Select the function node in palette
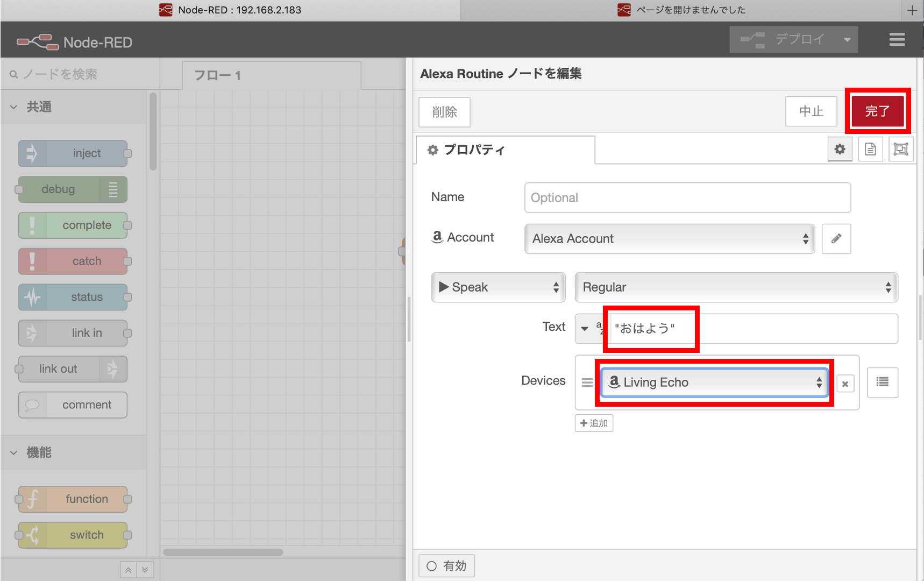Viewport: 924px width, 581px height. pos(73,499)
